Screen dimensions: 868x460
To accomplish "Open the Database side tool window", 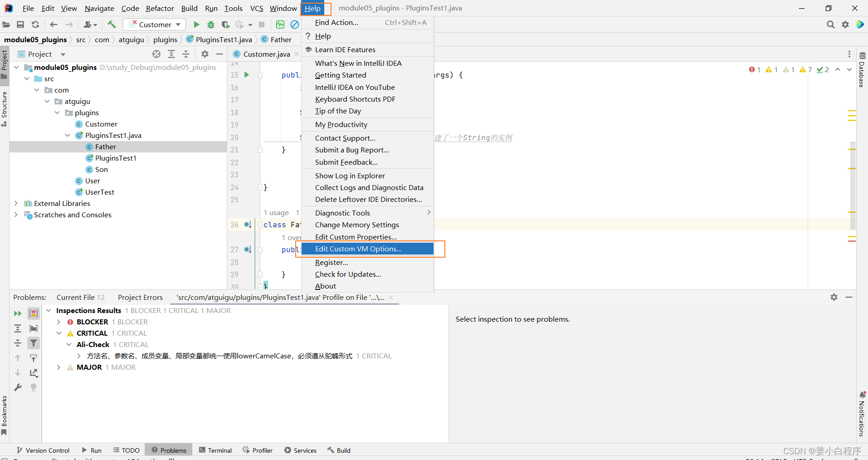I will click(862, 69).
